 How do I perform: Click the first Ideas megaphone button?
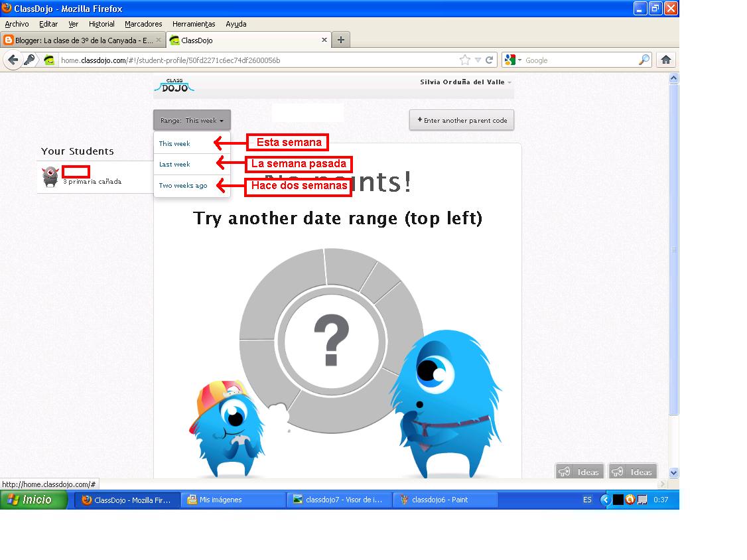[x=579, y=471]
